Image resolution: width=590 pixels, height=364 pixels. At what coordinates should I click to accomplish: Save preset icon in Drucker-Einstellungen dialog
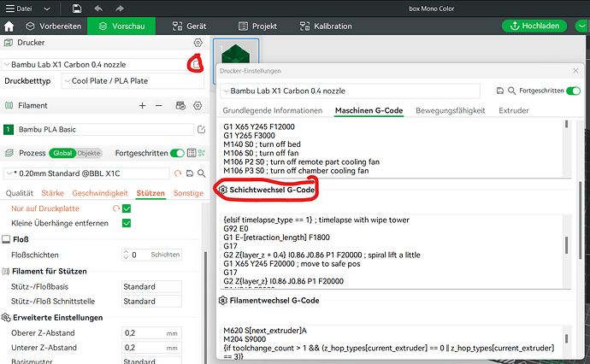click(x=499, y=91)
